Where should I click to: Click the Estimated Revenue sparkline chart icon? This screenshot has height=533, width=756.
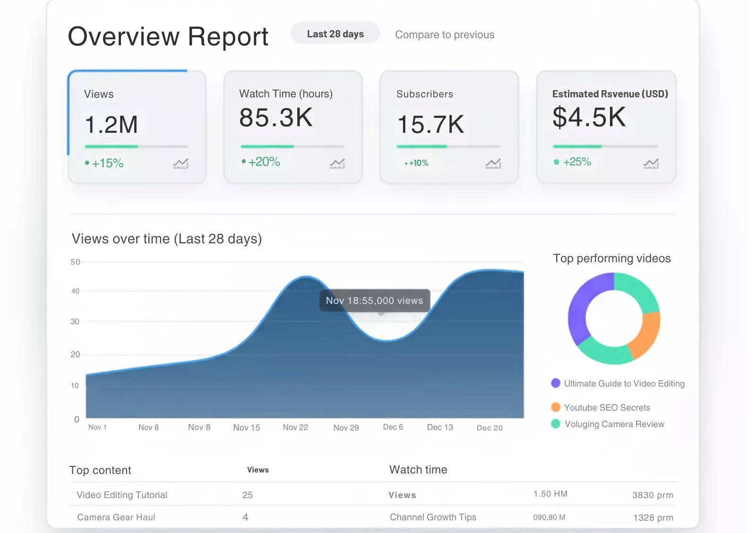pos(651,164)
